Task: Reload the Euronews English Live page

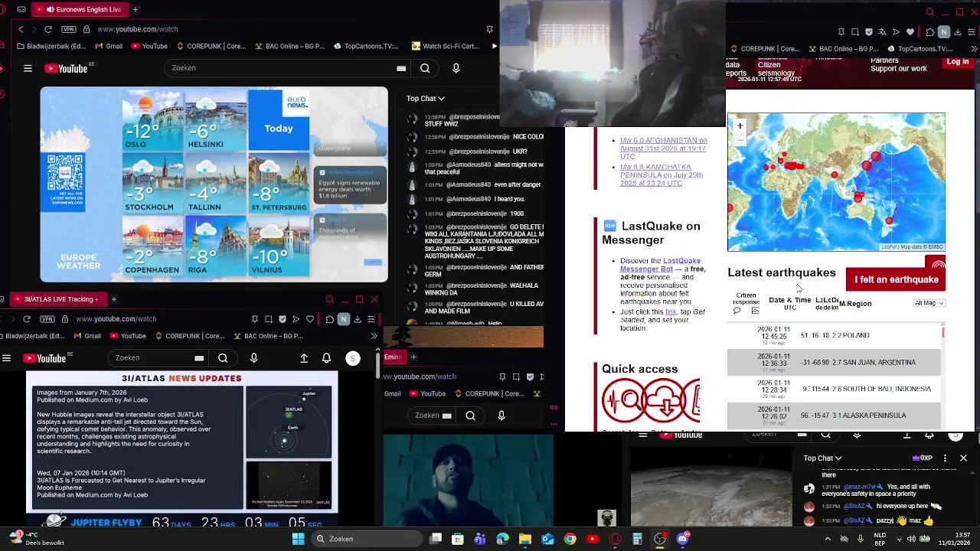Action: click(48, 29)
